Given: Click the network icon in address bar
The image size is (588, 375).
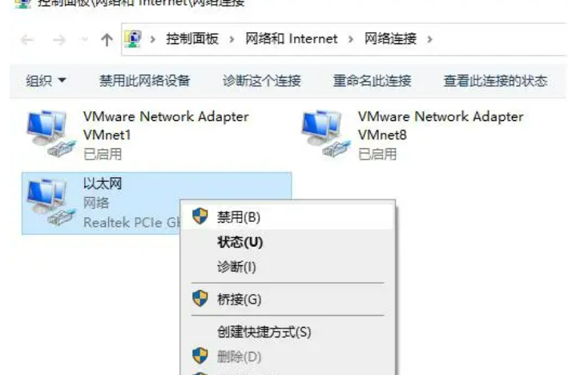Looking at the screenshot, I should [x=133, y=39].
